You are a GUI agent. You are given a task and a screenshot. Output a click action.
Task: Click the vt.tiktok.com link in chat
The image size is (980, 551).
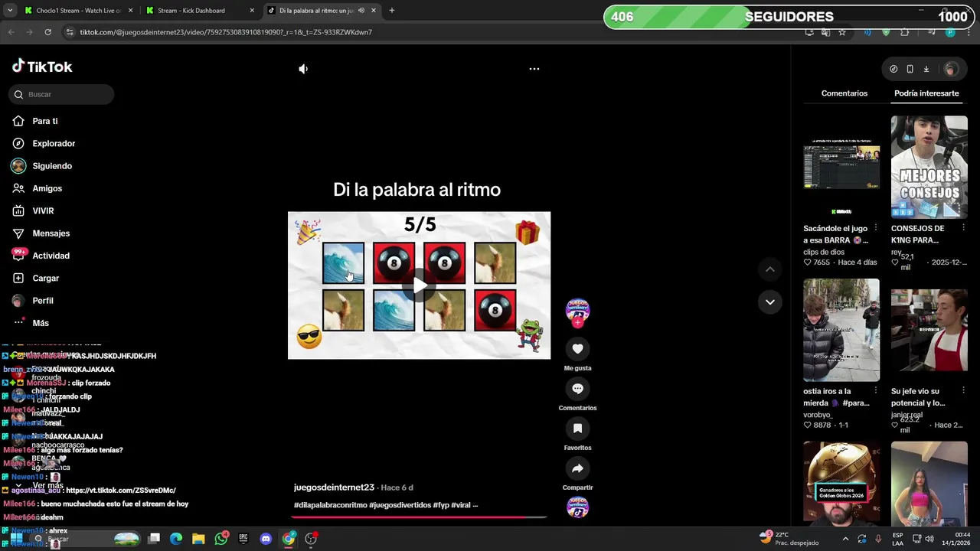pos(121,491)
